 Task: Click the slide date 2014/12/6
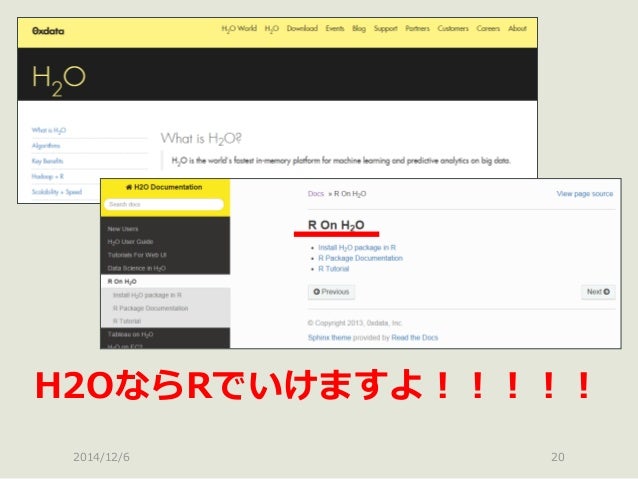101,457
